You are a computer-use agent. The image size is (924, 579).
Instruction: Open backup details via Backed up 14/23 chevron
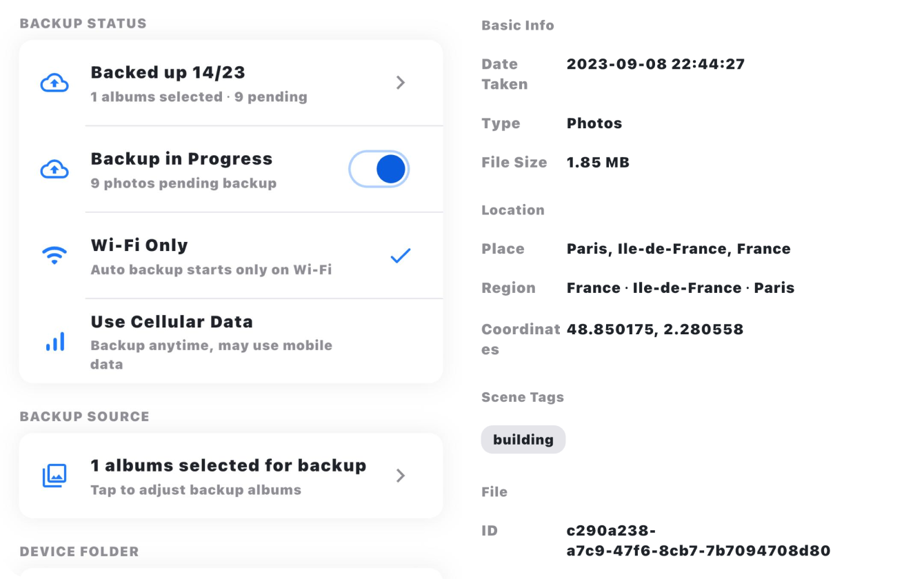(x=401, y=83)
